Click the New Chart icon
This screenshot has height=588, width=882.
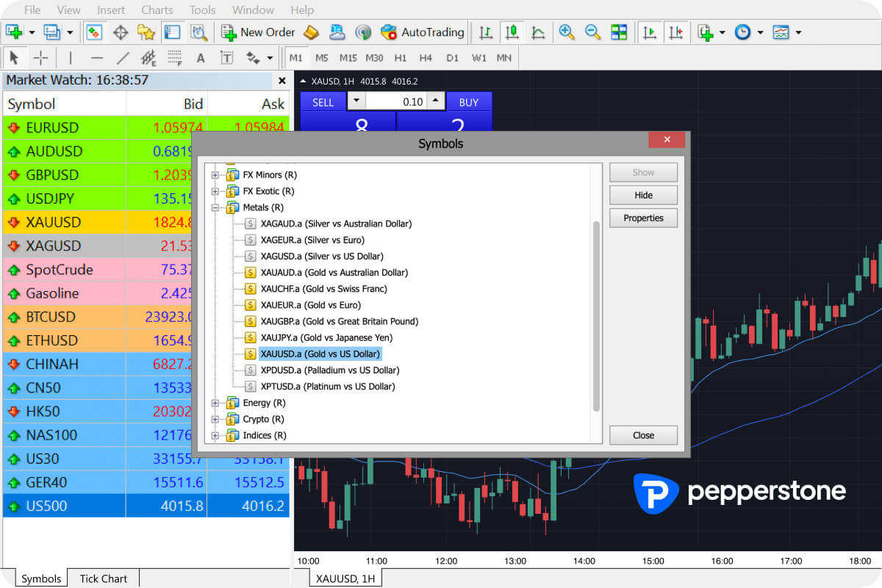14,32
